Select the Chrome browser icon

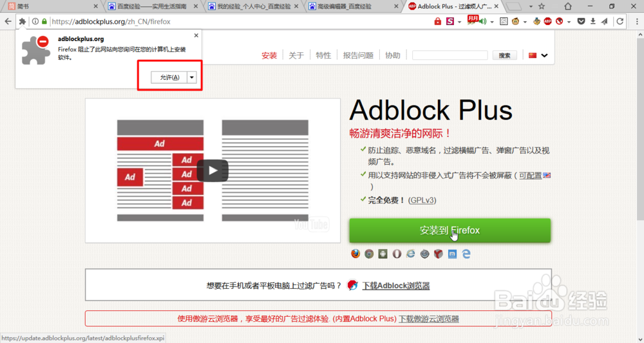click(369, 254)
